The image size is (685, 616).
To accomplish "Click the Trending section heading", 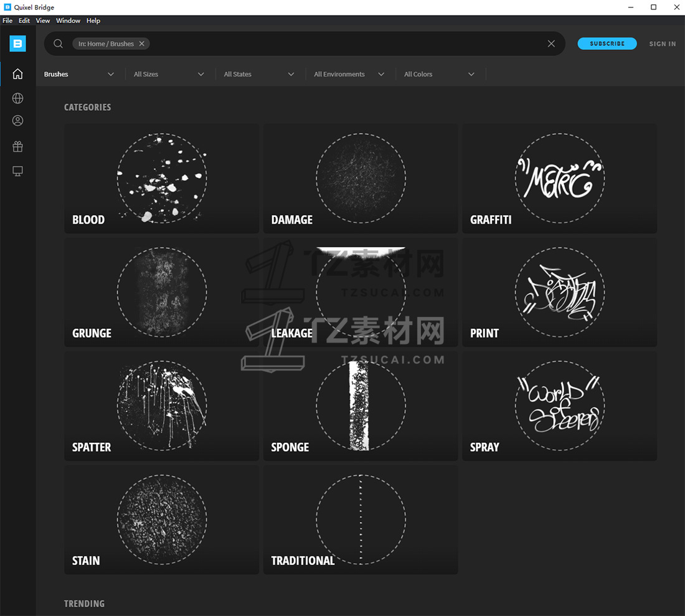I will [84, 604].
